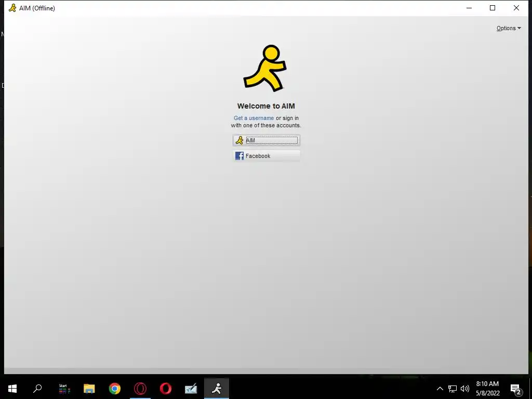Open the solid red Opera browser icon

click(x=166, y=389)
